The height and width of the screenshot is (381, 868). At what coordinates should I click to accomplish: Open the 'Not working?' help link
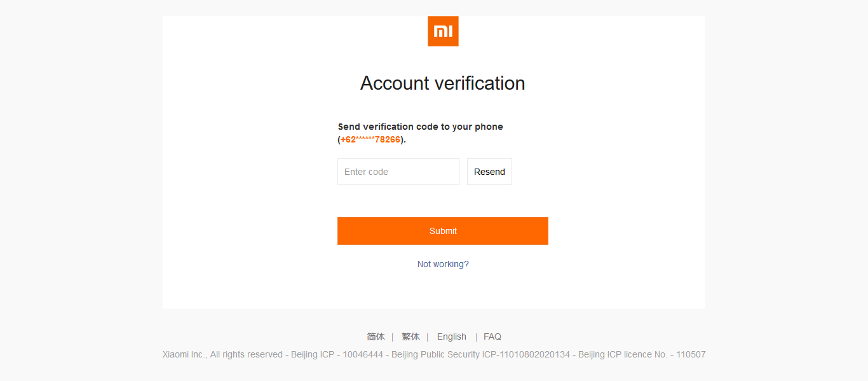pos(443,264)
